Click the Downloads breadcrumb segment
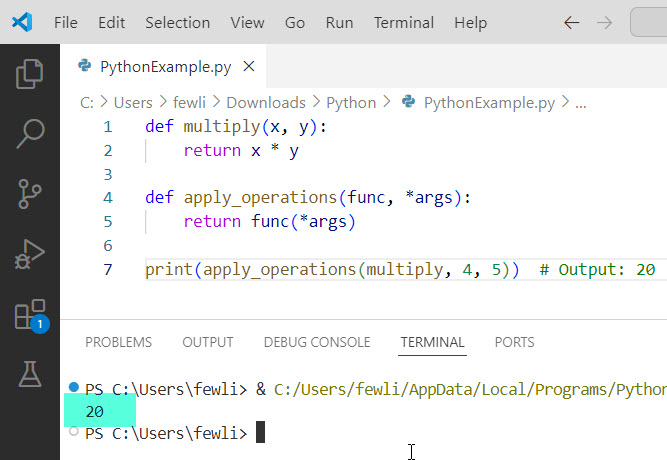 tap(266, 103)
